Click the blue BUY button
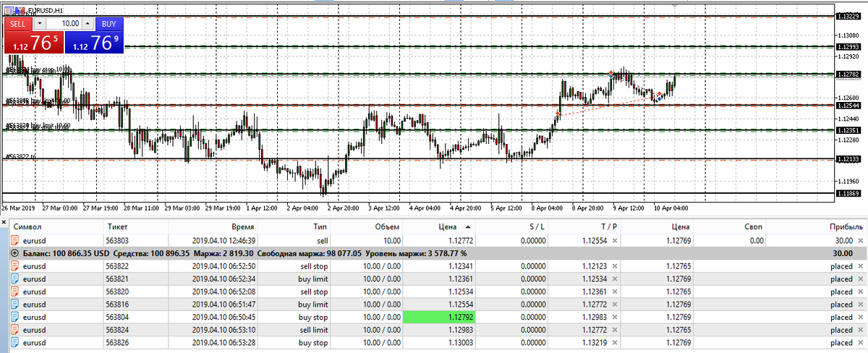 109,23
